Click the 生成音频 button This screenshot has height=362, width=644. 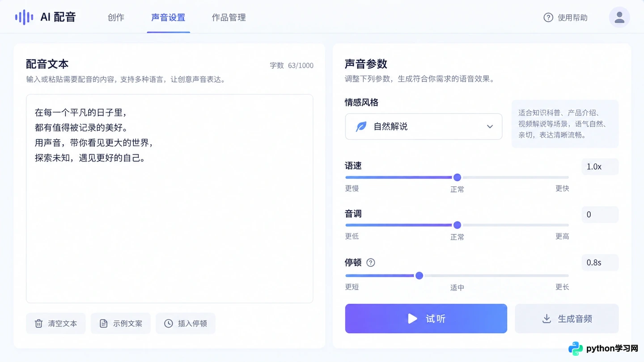tap(567, 319)
